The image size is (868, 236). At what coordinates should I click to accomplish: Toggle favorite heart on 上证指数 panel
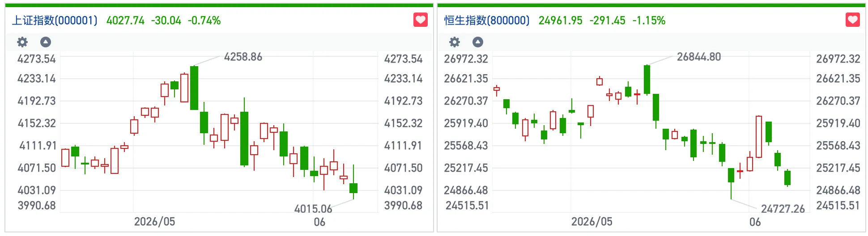tap(420, 20)
